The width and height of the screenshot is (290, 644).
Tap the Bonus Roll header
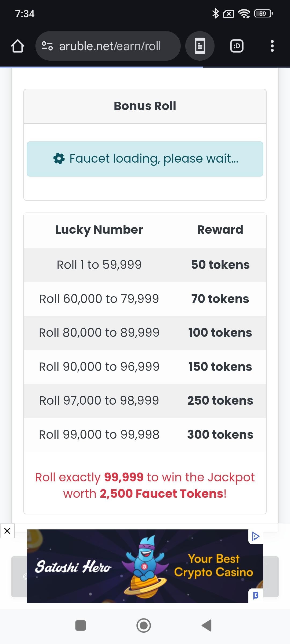pos(145,106)
